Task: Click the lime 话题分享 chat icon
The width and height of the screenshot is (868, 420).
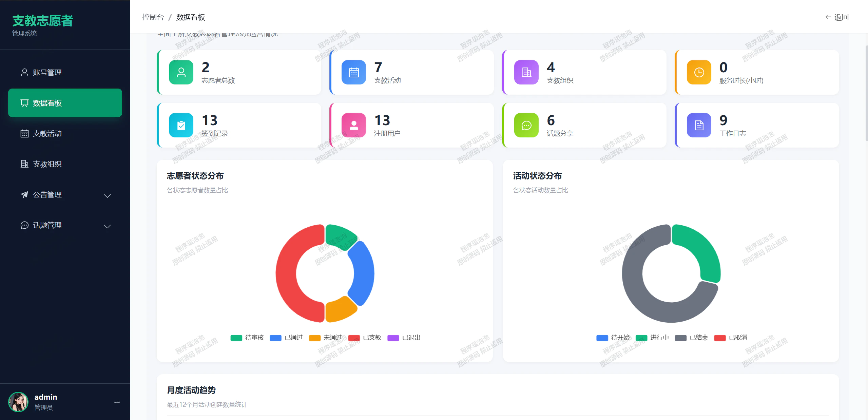Action: 526,125
